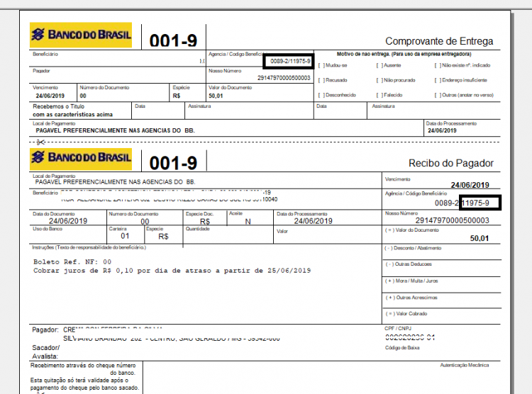Tick the 'Desconhecido' bracket checkbox
The height and width of the screenshot is (394, 532).
(x=321, y=95)
